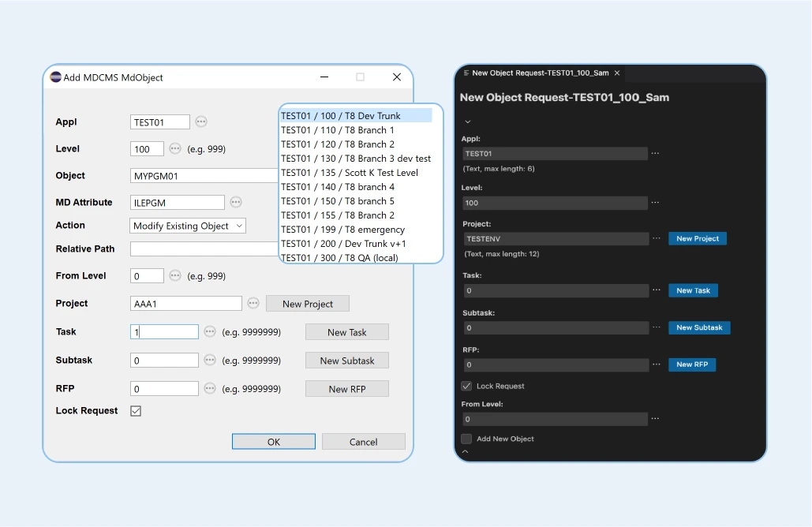Click the blue New Subtask button
Image resolution: width=812 pixels, height=527 pixels.
[698, 327]
